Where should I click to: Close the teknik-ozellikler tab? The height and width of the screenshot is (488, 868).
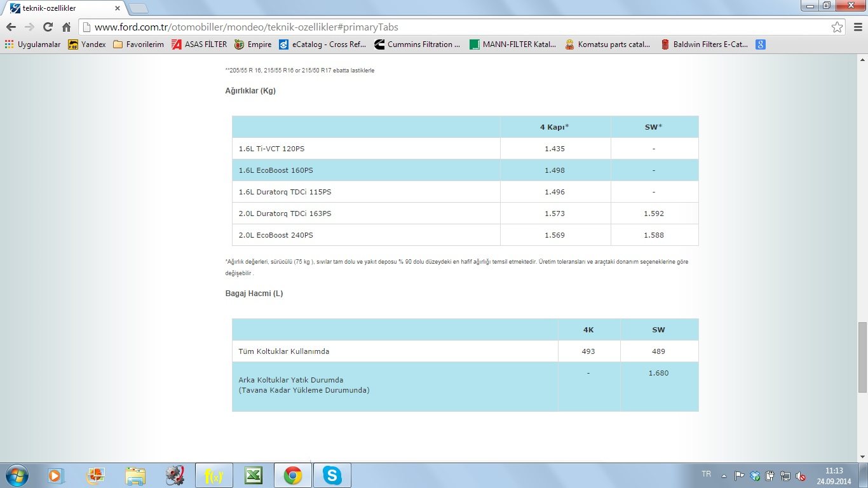(118, 8)
